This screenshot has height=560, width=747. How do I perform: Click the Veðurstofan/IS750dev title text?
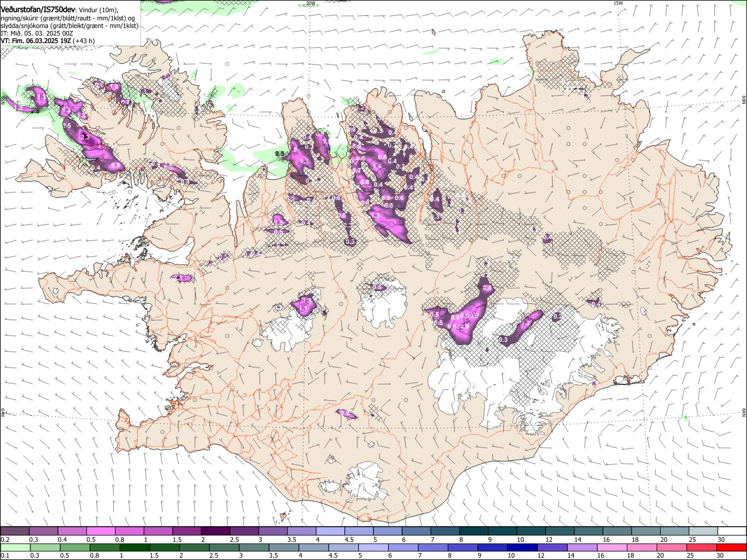point(37,9)
